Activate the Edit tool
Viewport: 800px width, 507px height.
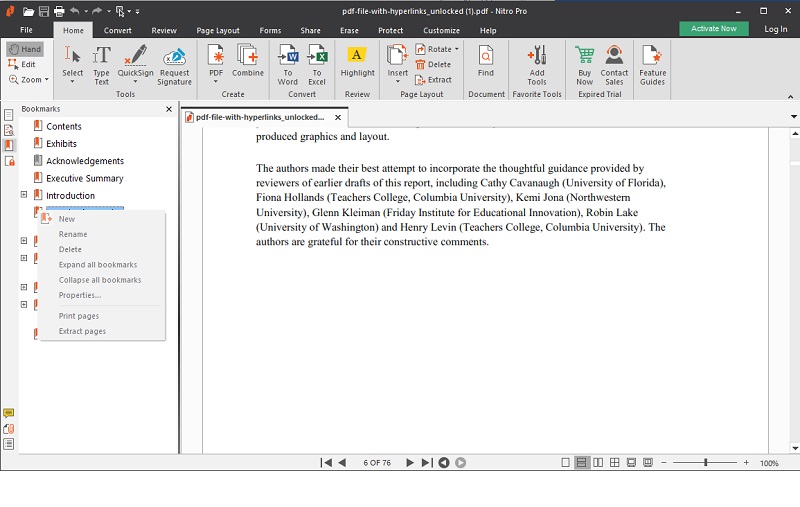pos(22,64)
